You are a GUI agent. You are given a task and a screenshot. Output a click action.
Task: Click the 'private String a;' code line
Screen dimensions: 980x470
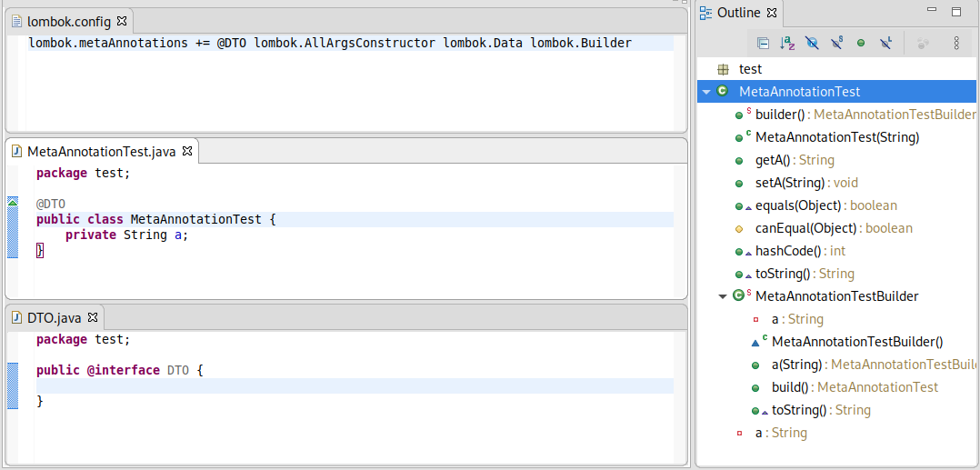point(127,235)
